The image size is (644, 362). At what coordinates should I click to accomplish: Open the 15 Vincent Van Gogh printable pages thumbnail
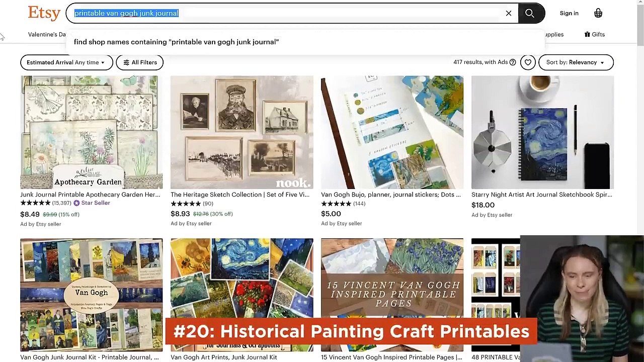point(392,295)
